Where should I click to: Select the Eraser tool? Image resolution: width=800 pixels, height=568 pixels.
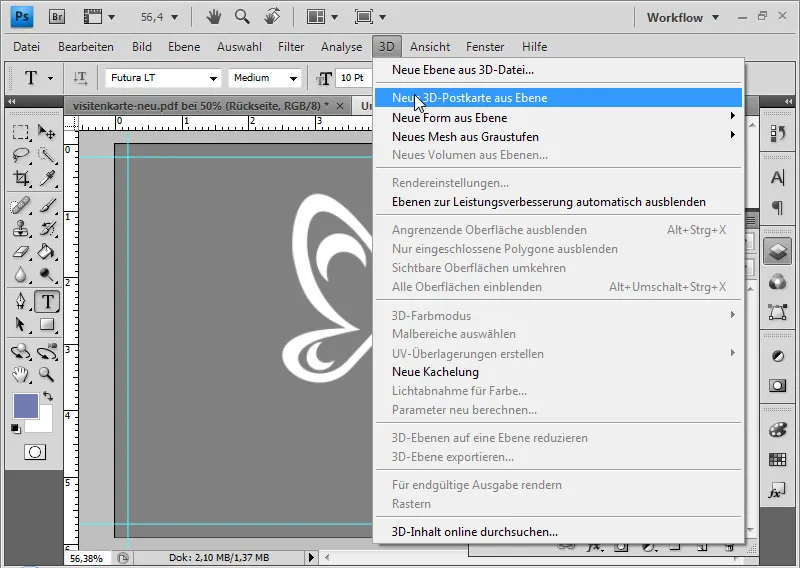pos(20,252)
